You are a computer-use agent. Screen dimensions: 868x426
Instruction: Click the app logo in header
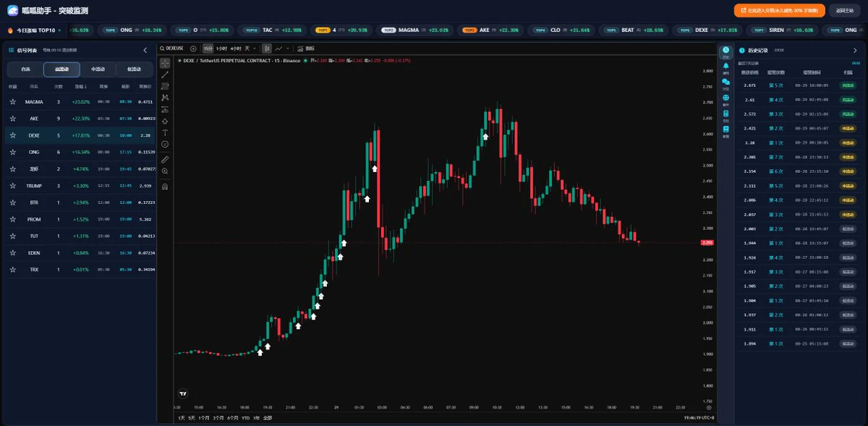coord(12,10)
